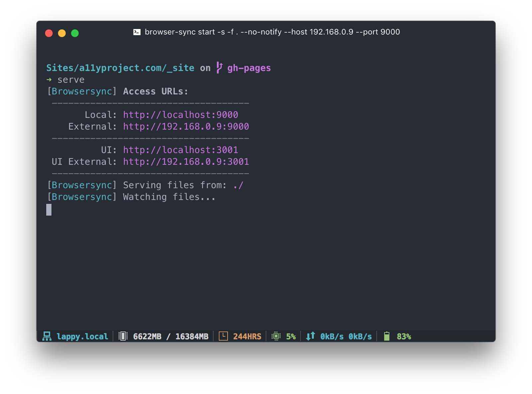Click the gh-pages branch label
532x394 pixels.
[249, 68]
